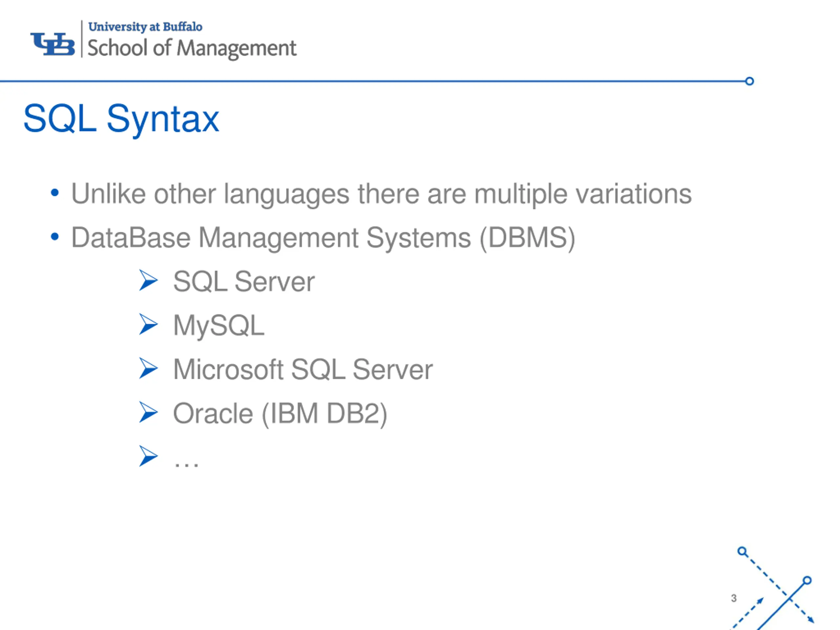
Task: Click the arrow bullet beside 'SQL Server'
Action: pyautogui.click(x=148, y=281)
